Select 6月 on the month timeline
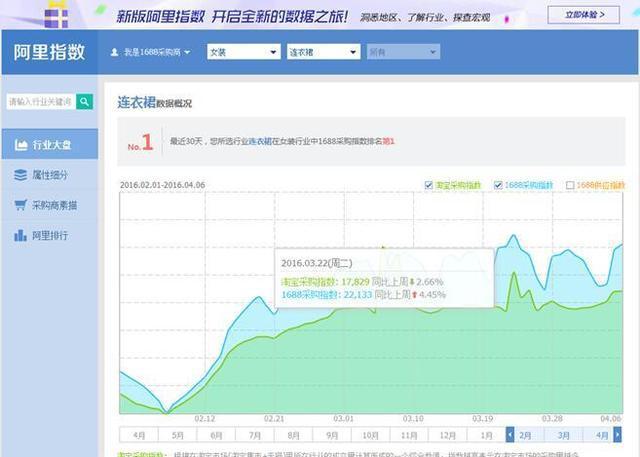The height and width of the screenshot is (457, 640). pyautogui.click(x=216, y=435)
